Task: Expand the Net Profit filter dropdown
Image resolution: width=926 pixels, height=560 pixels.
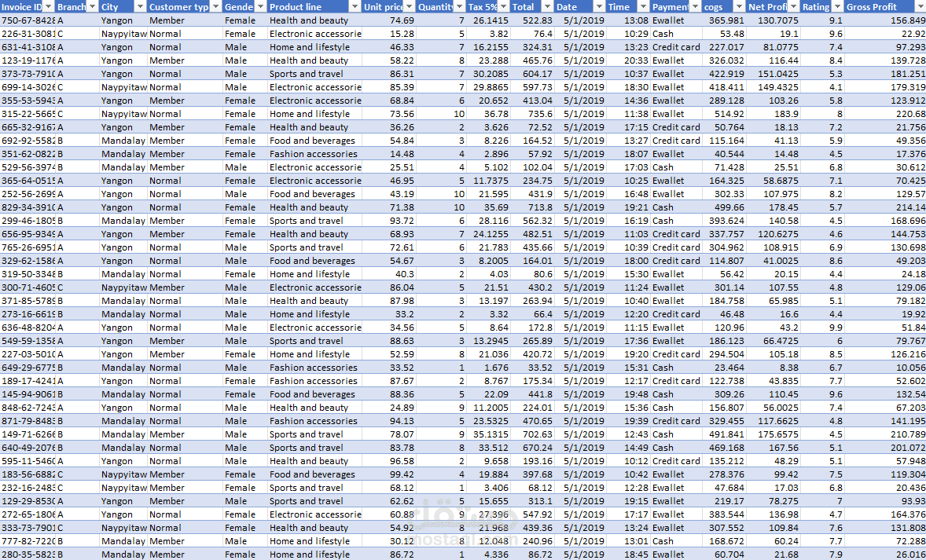Action: tap(793, 7)
